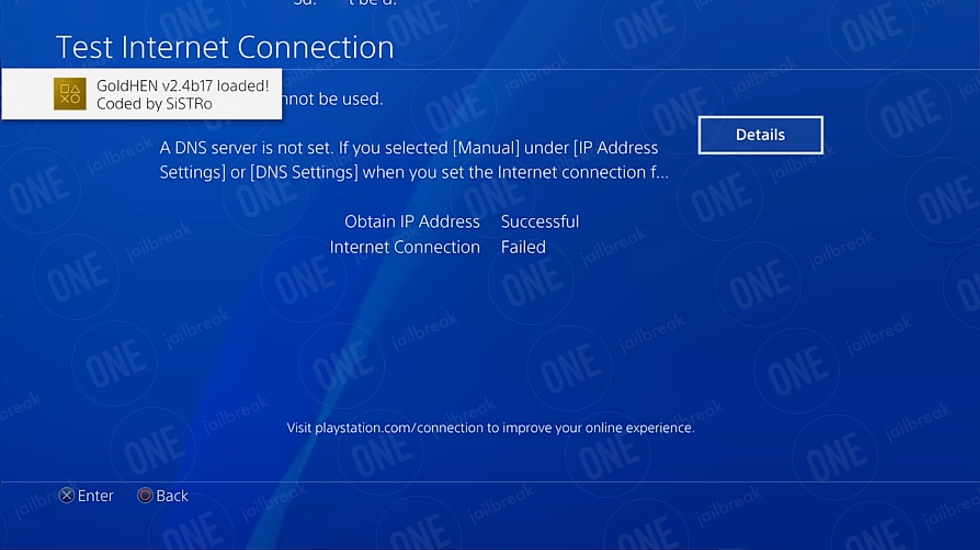The height and width of the screenshot is (550, 980).
Task: Open the Details button
Action: click(760, 135)
